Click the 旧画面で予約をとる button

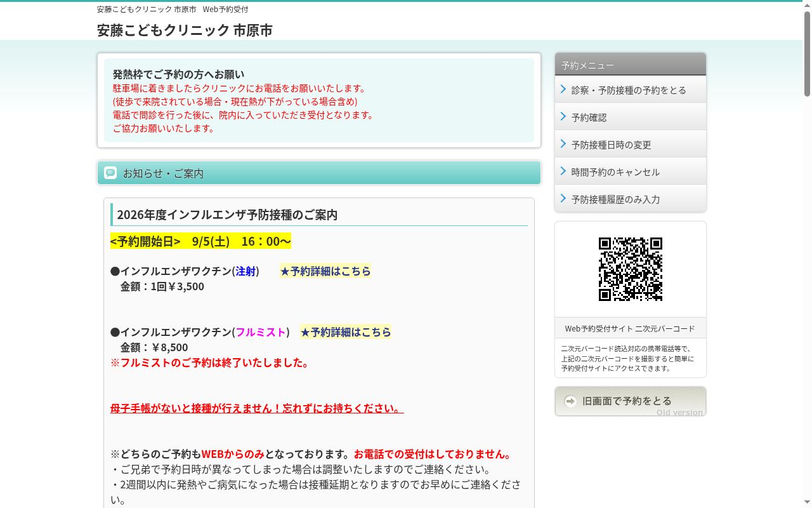630,401
